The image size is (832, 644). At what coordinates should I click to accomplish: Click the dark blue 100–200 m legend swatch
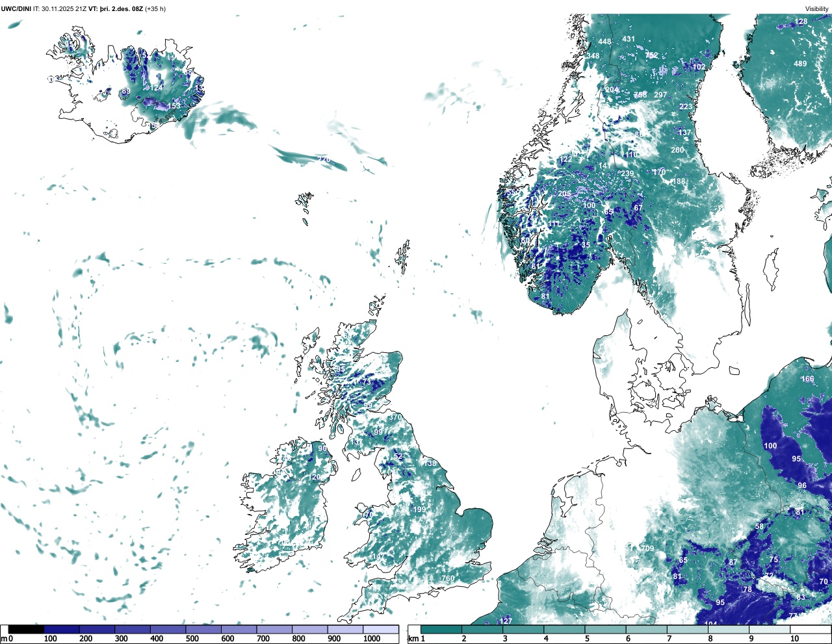pos(62,630)
